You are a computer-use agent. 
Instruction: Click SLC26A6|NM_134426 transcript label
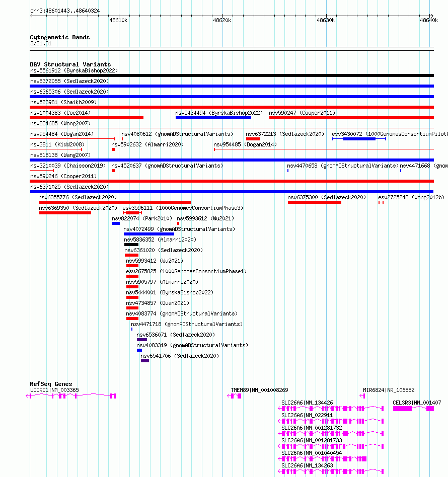pyautogui.click(x=307, y=403)
